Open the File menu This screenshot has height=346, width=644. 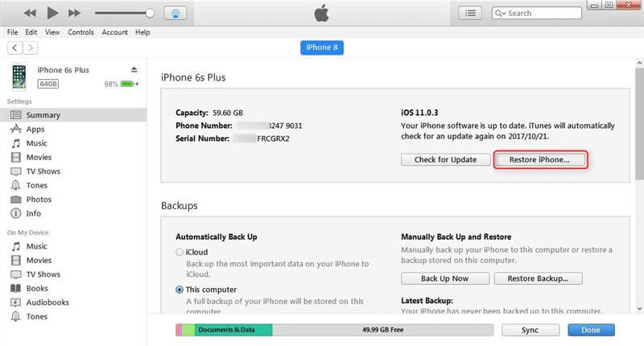[12, 32]
